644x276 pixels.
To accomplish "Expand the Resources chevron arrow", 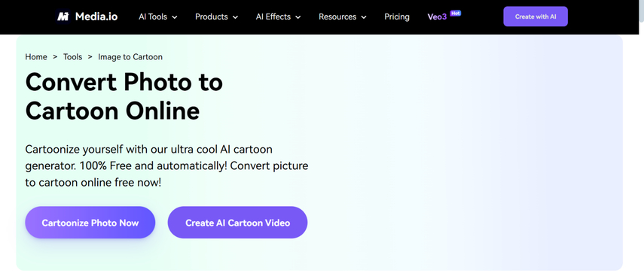I will pos(364,17).
